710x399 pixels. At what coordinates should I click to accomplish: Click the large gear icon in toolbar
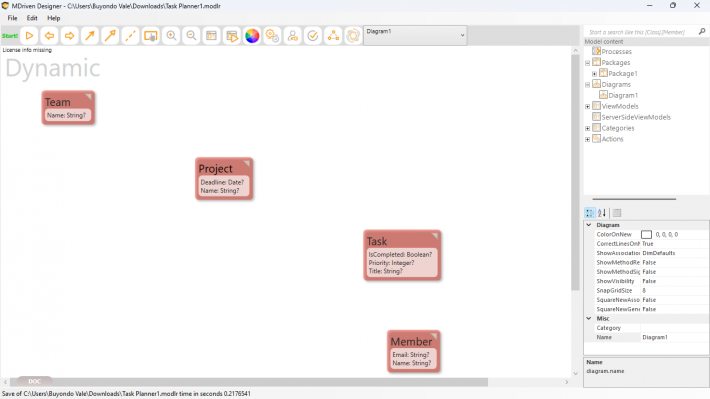353,36
